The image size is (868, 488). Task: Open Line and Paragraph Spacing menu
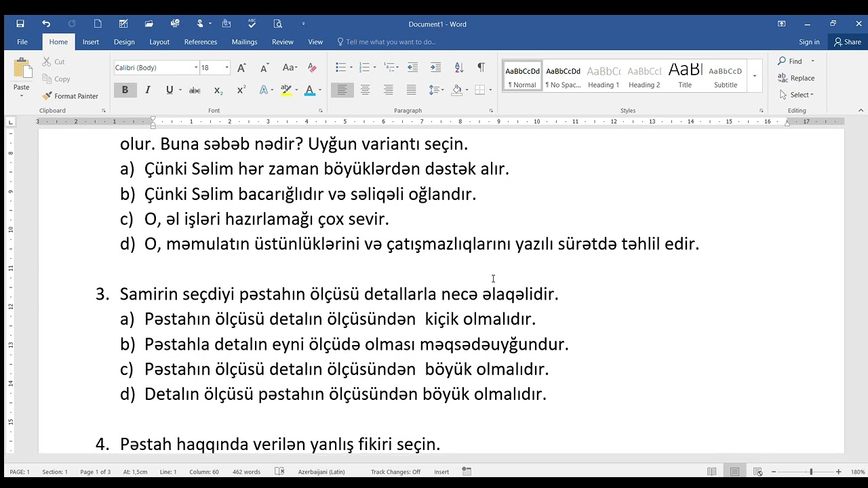tap(436, 90)
